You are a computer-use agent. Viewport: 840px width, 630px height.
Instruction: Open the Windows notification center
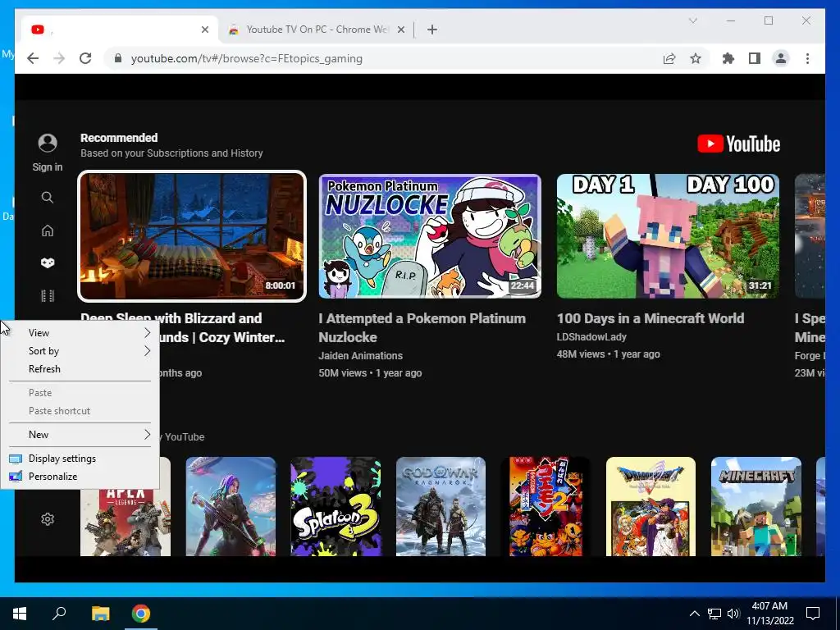[813, 614]
